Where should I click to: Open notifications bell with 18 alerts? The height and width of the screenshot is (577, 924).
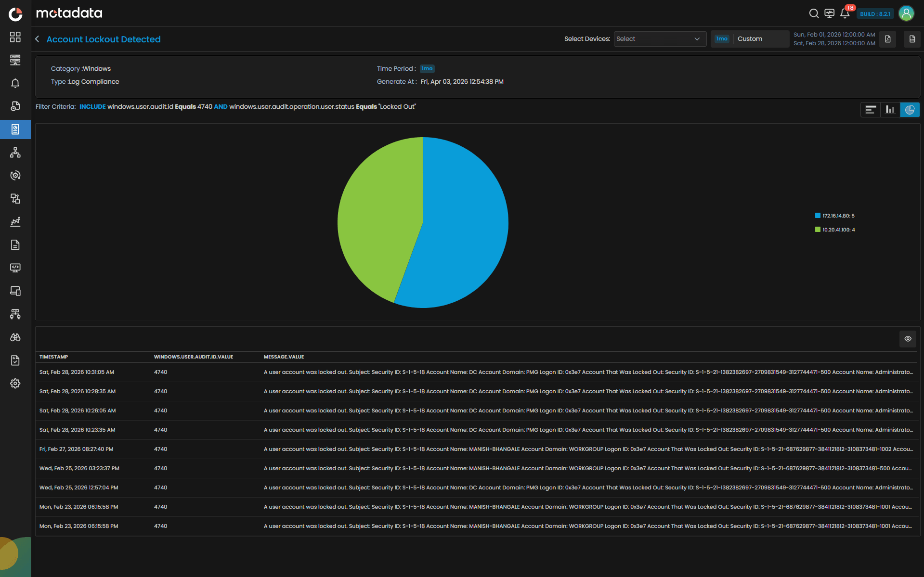tap(845, 13)
